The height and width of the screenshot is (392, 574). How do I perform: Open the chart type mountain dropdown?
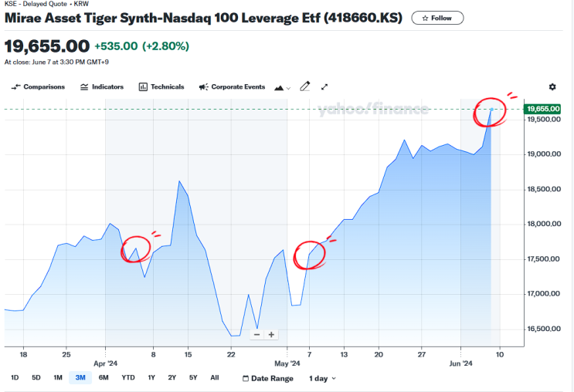tap(282, 88)
